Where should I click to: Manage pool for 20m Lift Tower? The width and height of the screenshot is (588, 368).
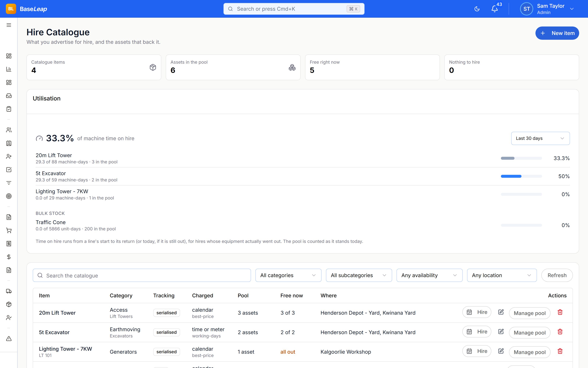coord(530,313)
